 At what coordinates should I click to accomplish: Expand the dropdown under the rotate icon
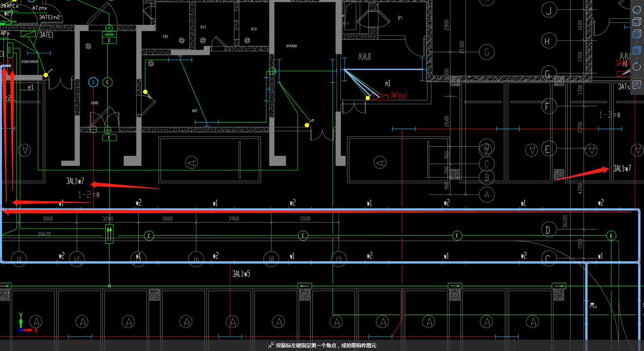pyautogui.click(x=636, y=74)
